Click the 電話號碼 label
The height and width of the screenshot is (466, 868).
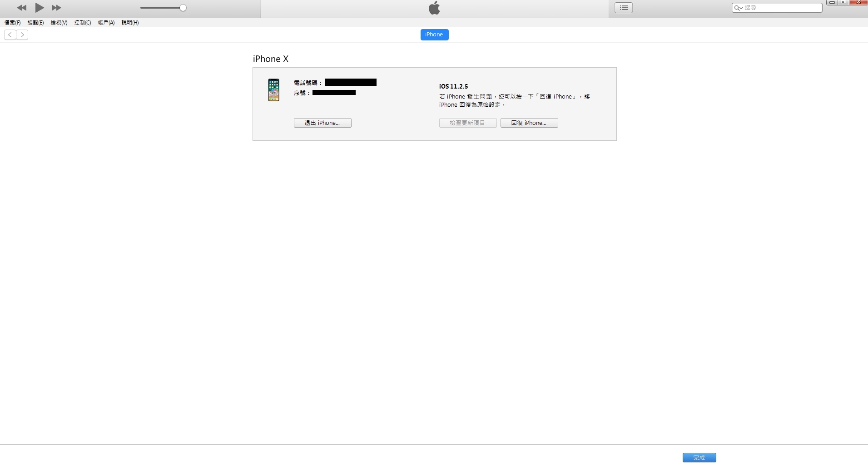[x=308, y=83]
